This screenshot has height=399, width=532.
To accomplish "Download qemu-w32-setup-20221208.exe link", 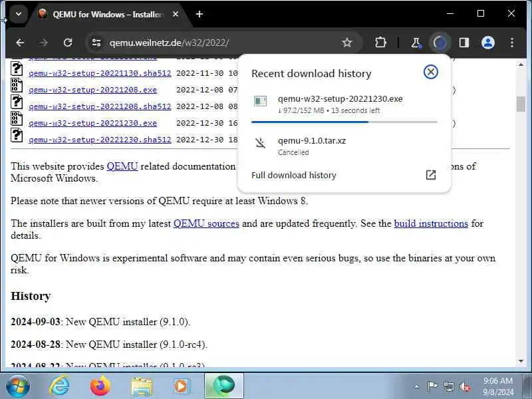I will coord(92,90).
